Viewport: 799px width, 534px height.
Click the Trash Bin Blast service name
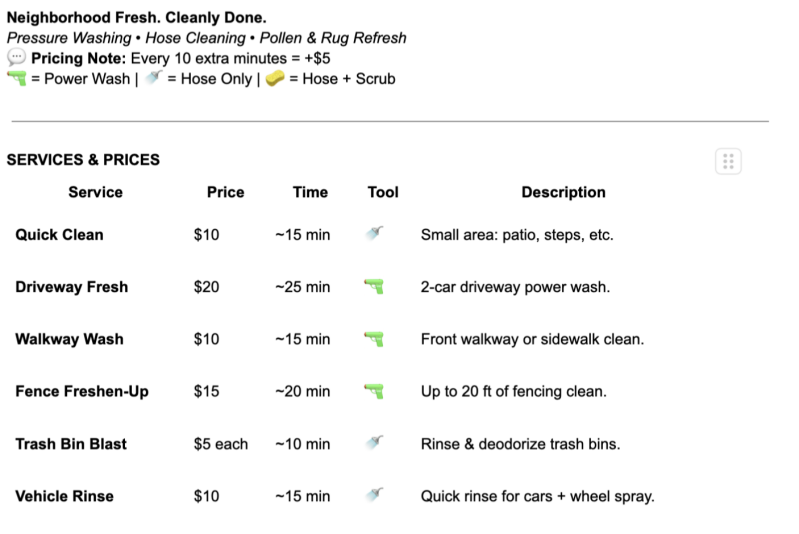click(71, 444)
